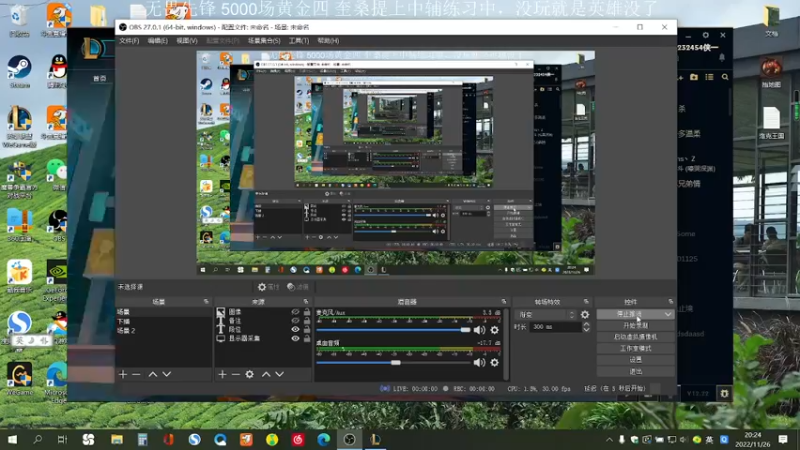Screen dimensions: 800x450
Task: Open WeGame desktop shortcut
Action: (19, 379)
